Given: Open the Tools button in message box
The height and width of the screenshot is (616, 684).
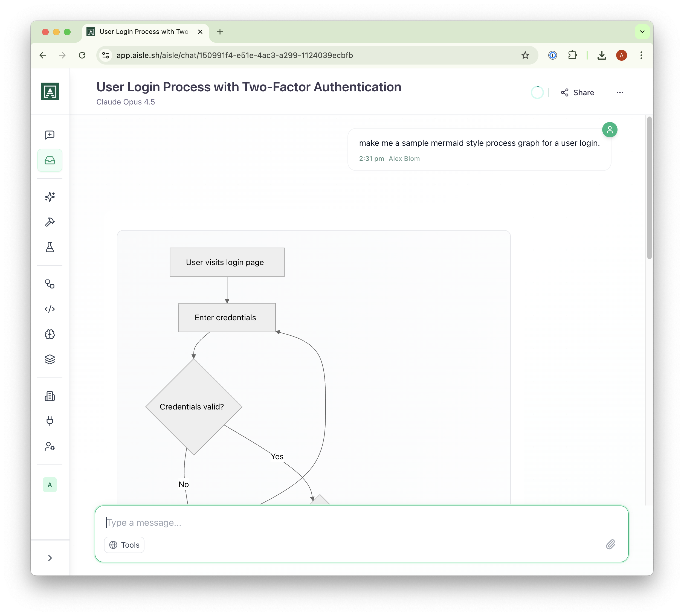Looking at the screenshot, I should coord(124,545).
